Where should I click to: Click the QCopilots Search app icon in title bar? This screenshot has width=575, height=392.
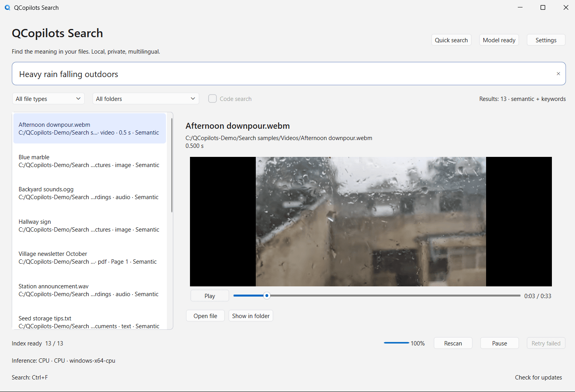tap(7, 7)
